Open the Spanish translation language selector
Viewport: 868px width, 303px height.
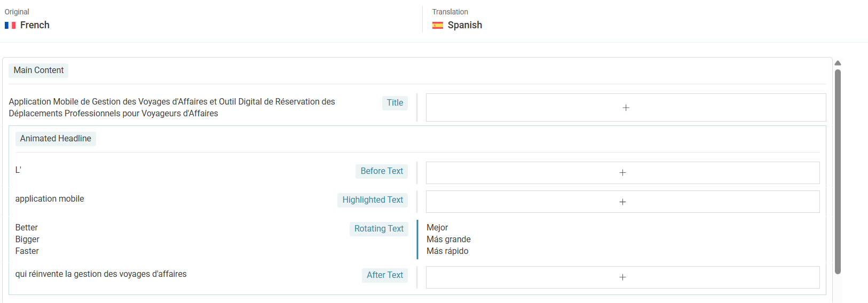point(464,25)
